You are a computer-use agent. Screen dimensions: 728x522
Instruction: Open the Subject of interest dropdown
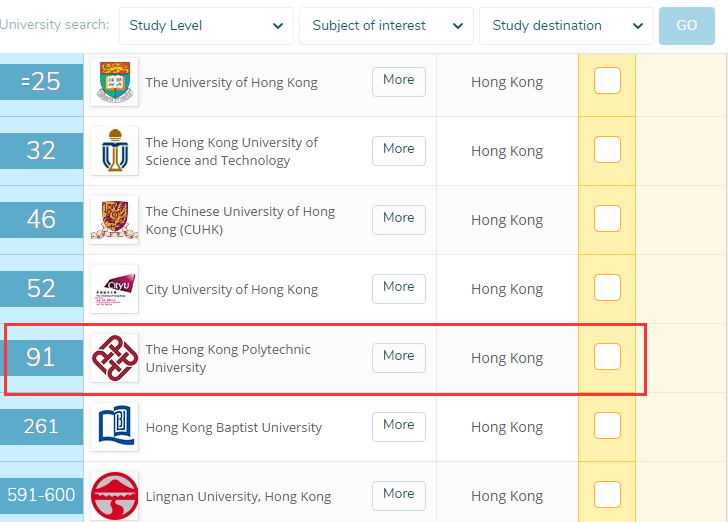pyautogui.click(x=386, y=26)
